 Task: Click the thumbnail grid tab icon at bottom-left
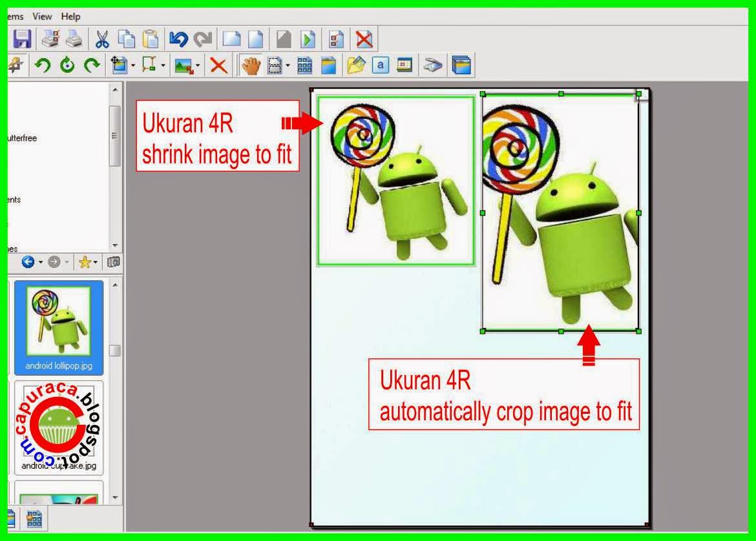34,519
